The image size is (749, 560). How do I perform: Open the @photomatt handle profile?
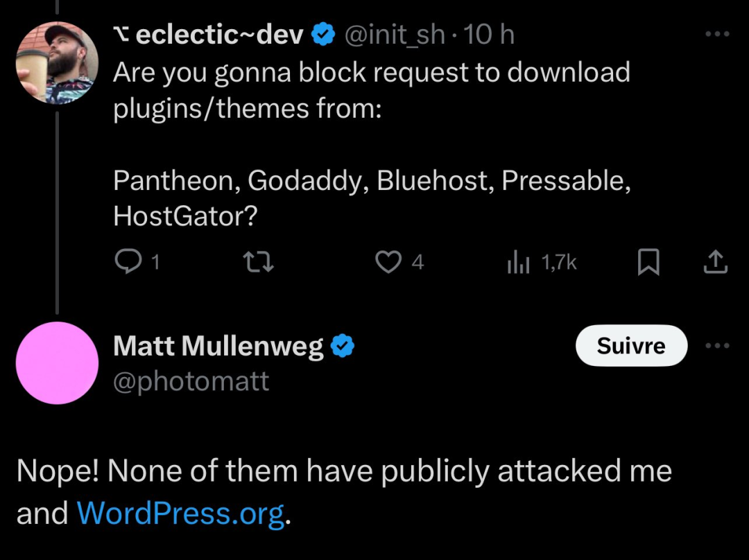click(x=191, y=381)
